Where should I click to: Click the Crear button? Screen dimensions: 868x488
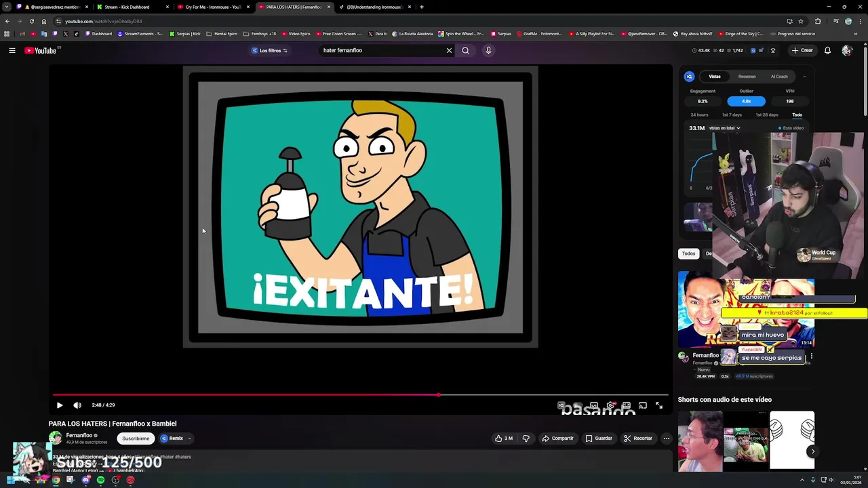click(802, 50)
